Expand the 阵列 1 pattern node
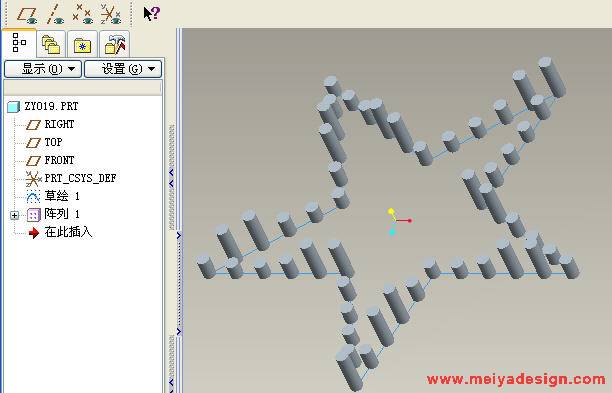The width and height of the screenshot is (612, 393). [x=14, y=215]
